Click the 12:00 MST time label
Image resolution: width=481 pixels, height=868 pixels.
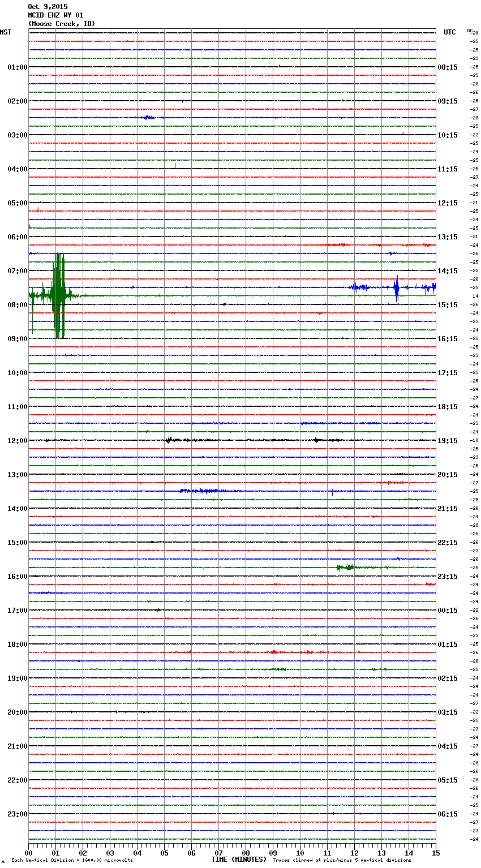pyautogui.click(x=18, y=441)
